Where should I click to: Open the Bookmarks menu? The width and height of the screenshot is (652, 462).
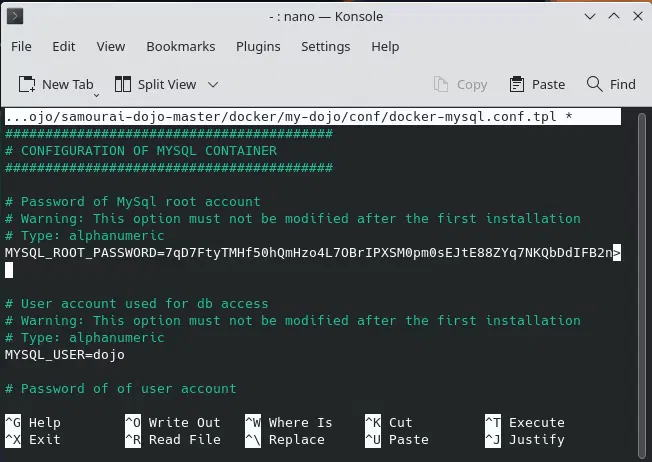(x=181, y=47)
